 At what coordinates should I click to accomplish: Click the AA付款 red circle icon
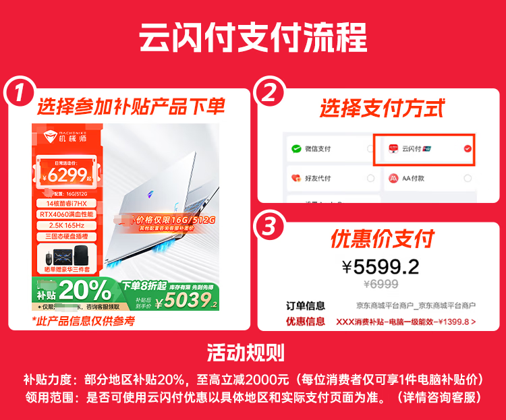coord(393,178)
